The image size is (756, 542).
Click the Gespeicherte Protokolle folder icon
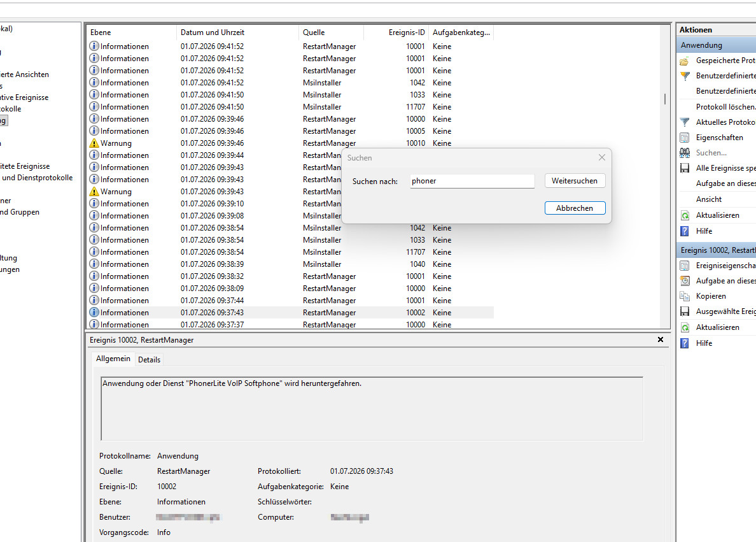click(x=684, y=61)
